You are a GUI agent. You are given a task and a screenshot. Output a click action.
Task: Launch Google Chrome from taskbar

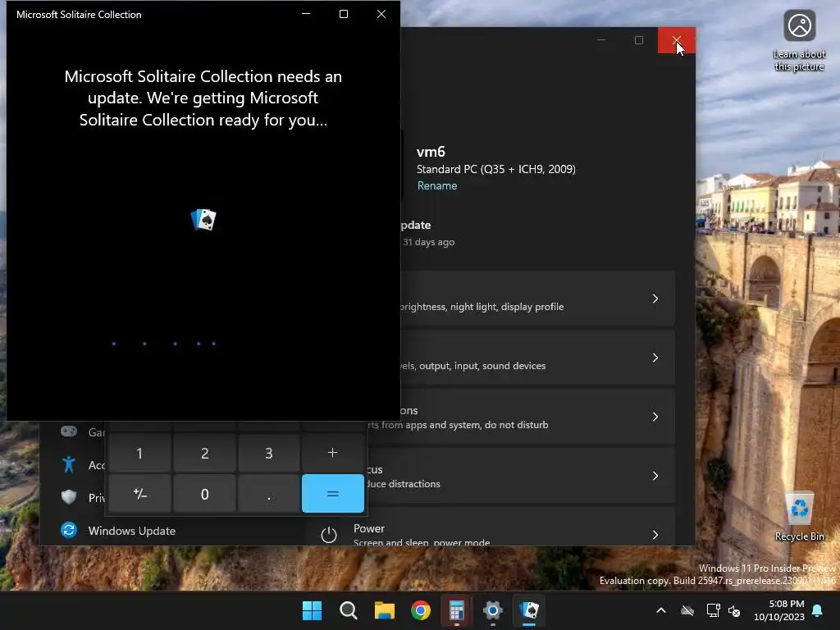coord(421,610)
